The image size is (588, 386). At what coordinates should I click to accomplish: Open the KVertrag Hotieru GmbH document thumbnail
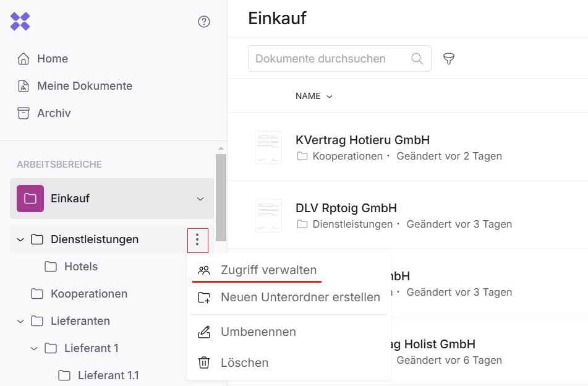click(268, 147)
